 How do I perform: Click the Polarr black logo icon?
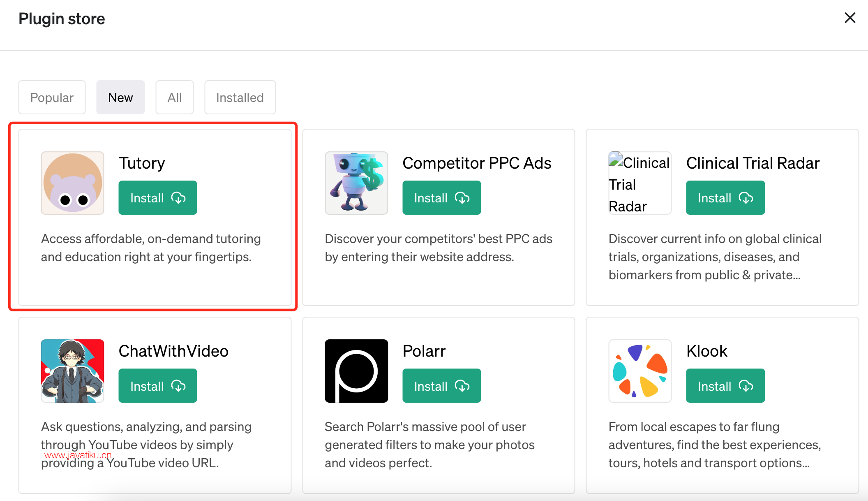[356, 371]
